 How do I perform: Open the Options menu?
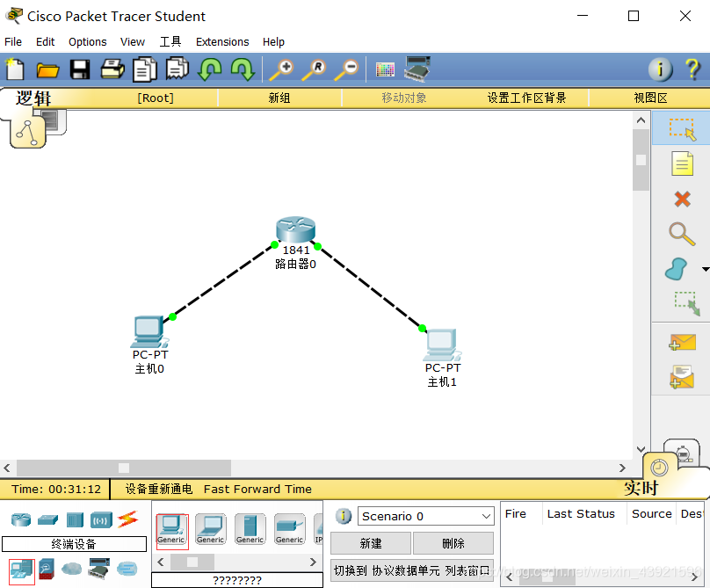click(x=87, y=42)
